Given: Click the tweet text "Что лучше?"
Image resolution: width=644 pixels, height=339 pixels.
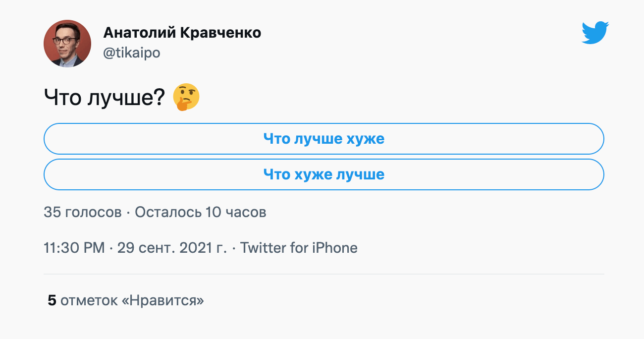Looking at the screenshot, I should [x=105, y=97].
